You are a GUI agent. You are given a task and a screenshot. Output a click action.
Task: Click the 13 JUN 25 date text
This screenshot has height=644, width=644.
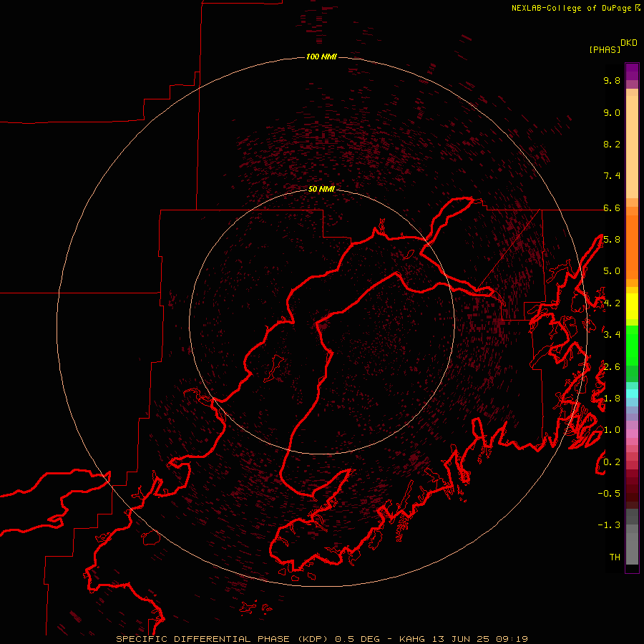460,639
